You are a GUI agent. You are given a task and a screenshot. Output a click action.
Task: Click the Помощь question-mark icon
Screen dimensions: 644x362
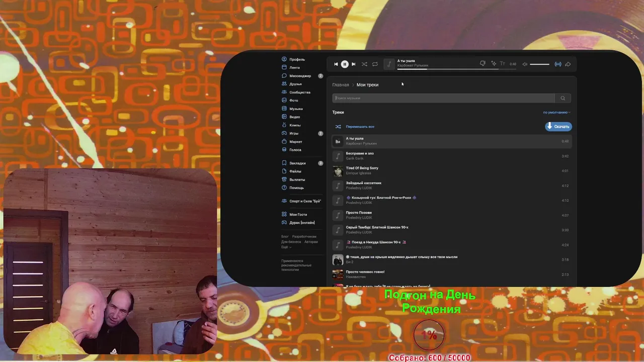284,188
